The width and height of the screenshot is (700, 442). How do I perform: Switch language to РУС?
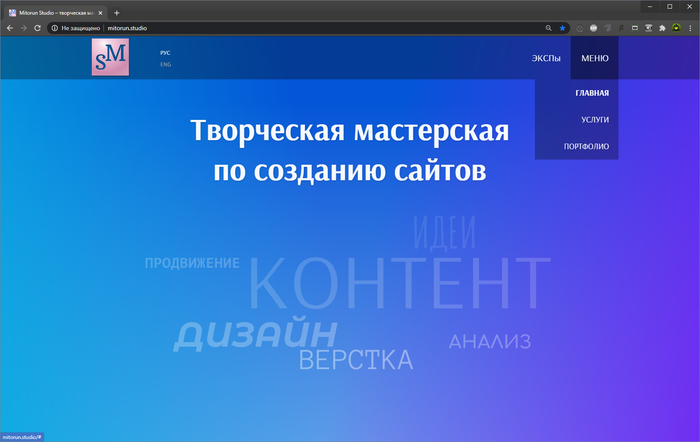pyautogui.click(x=165, y=53)
